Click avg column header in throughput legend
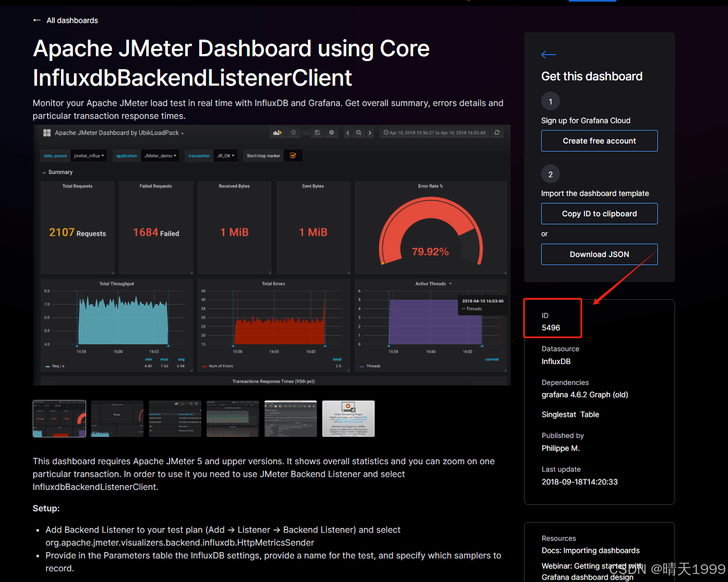728x582 pixels. [181, 359]
